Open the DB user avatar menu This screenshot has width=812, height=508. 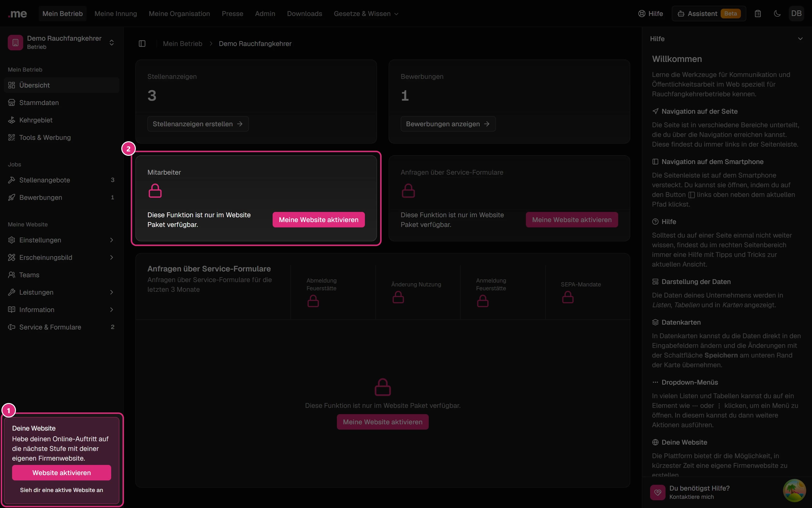click(796, 14)
